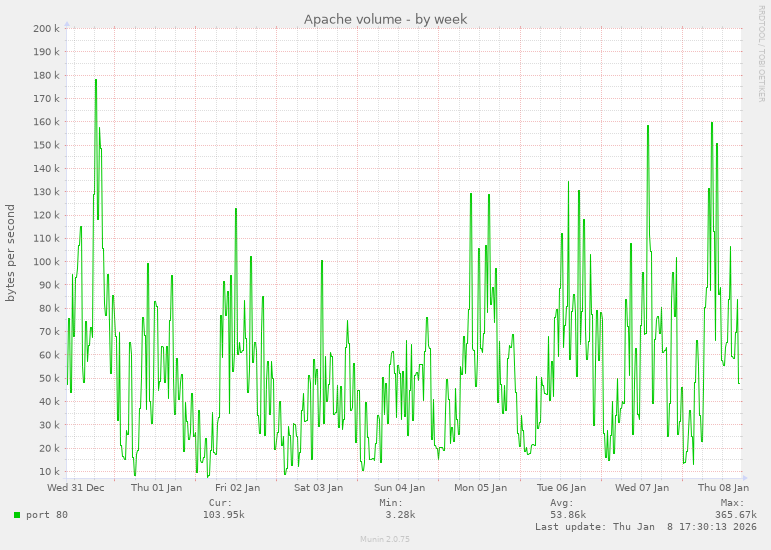Click the 'Mon 05 Jan' axis label

click(x=480, y=488)
